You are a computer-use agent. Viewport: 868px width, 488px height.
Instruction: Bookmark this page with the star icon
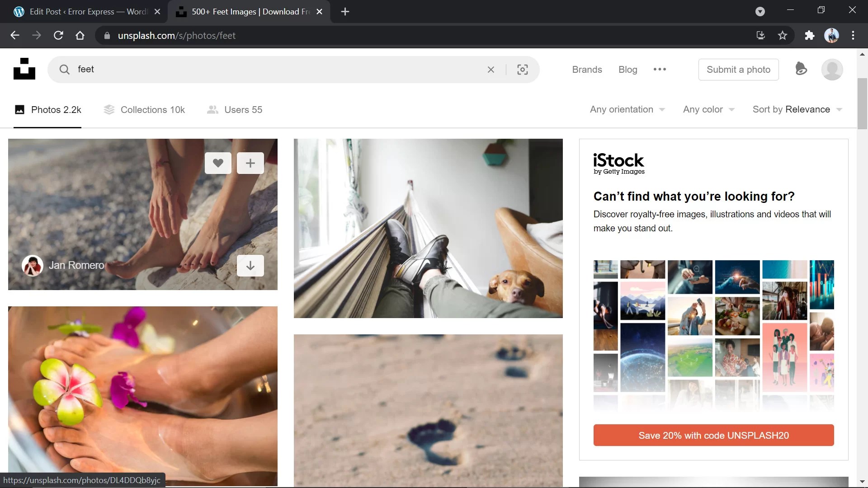[x=783, y=35]
